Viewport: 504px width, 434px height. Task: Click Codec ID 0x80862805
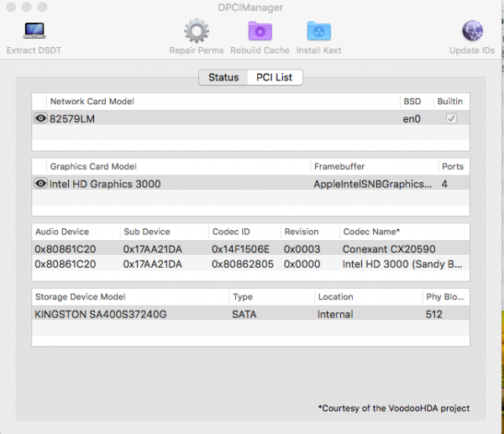243,264
